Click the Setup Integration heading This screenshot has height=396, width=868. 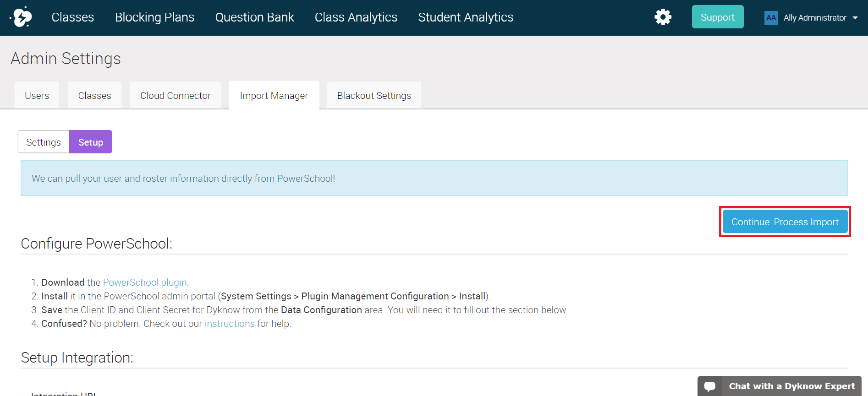77,358
